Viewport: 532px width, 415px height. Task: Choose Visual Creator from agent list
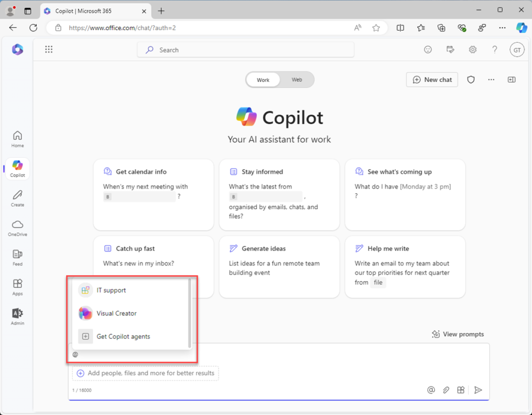(x=116, y=313)
